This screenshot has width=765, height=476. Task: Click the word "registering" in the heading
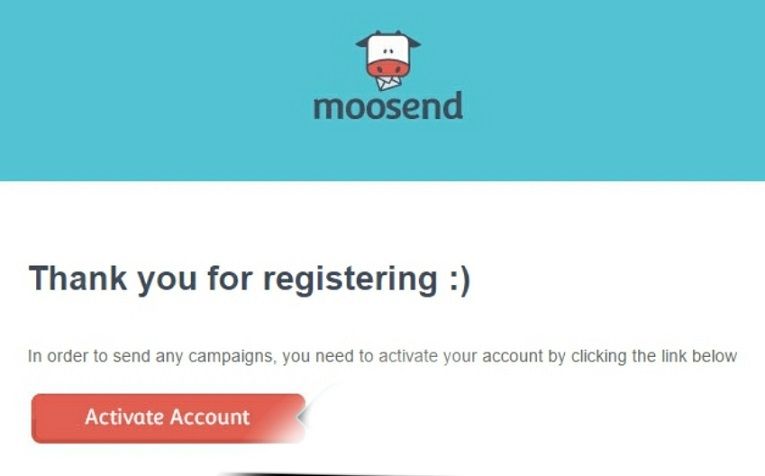coord(350,281)
